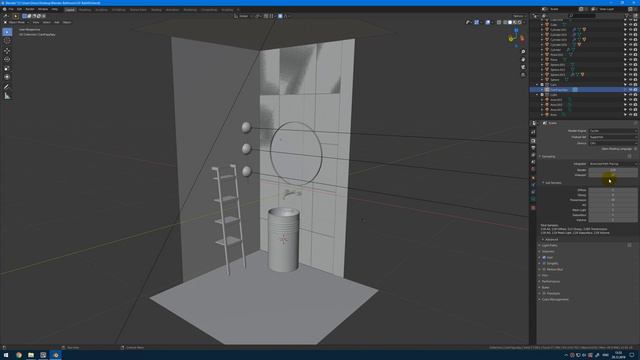This screenshot has width=640, height=360.
Task: Hide the Area light via eye icon
Action: click(x=630, y=115)
